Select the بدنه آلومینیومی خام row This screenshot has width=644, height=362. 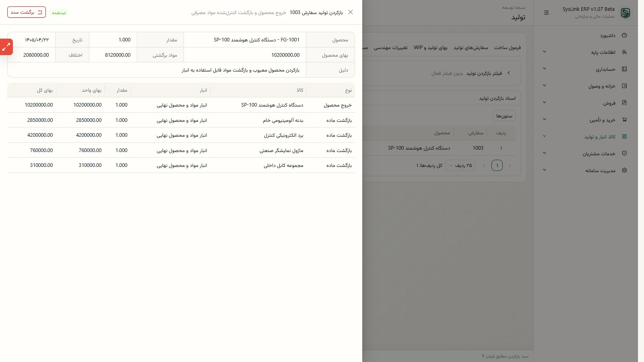[181, 120]
